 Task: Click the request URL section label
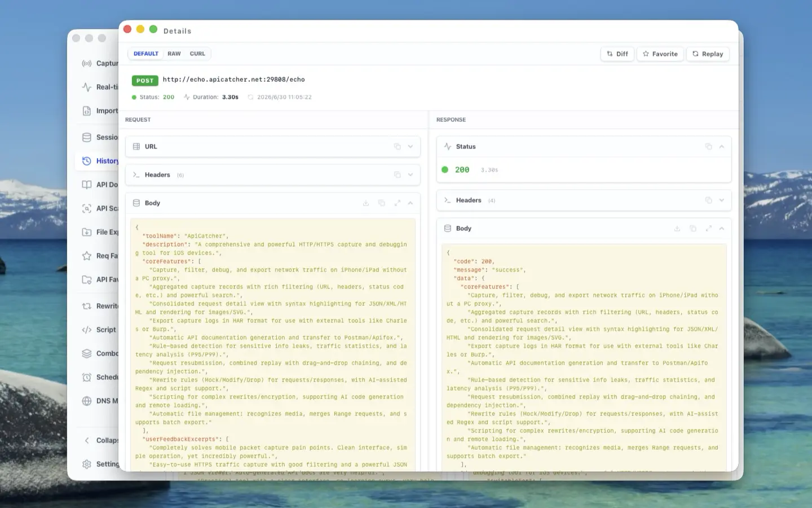coord(151,146)
